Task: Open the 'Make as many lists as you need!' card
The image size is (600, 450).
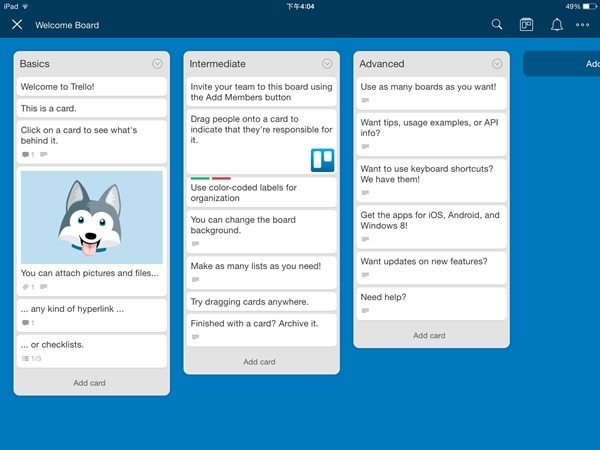Action: point(261,272)
